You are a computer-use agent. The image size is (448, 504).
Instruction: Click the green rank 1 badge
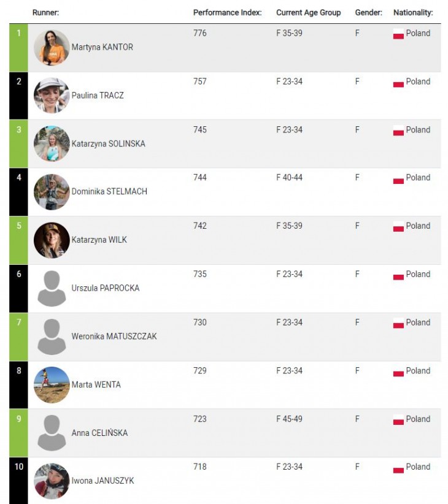pos(18,48)
